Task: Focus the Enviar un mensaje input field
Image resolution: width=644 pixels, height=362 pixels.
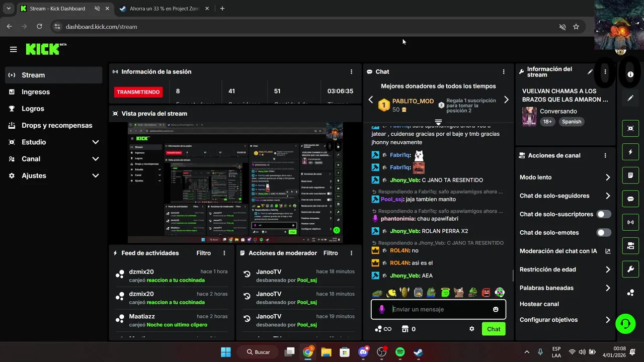Action: pyautogui.click(x=439, y=309)
